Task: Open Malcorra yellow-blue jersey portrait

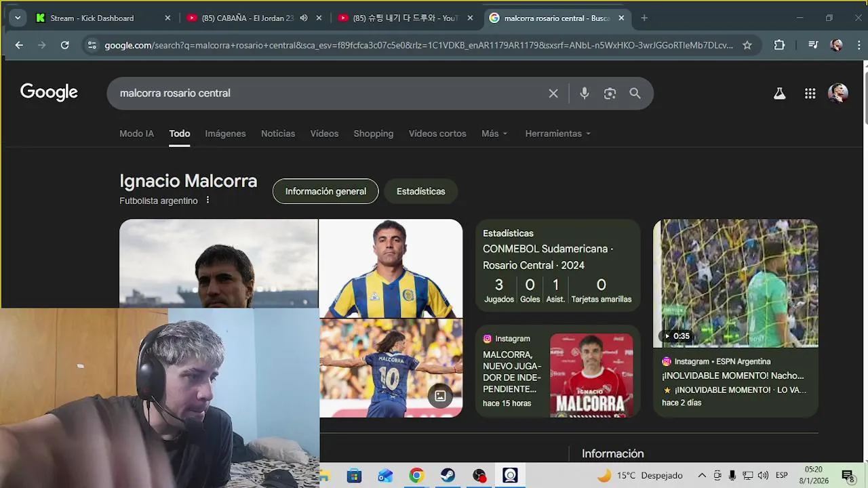Action: [391, 268]
